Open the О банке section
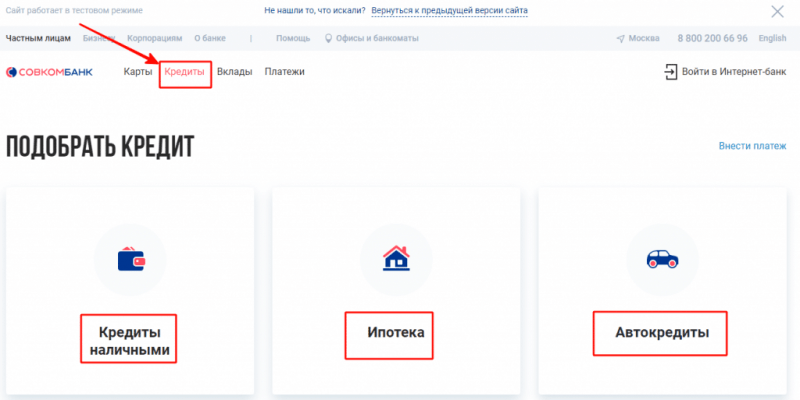Screen dimensions: 800x400 coord(210,38)
